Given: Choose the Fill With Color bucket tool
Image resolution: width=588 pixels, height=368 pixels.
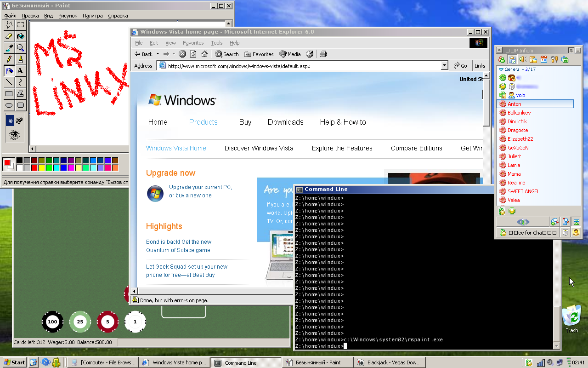Looking at the screenshot, I should coord(20,36).
